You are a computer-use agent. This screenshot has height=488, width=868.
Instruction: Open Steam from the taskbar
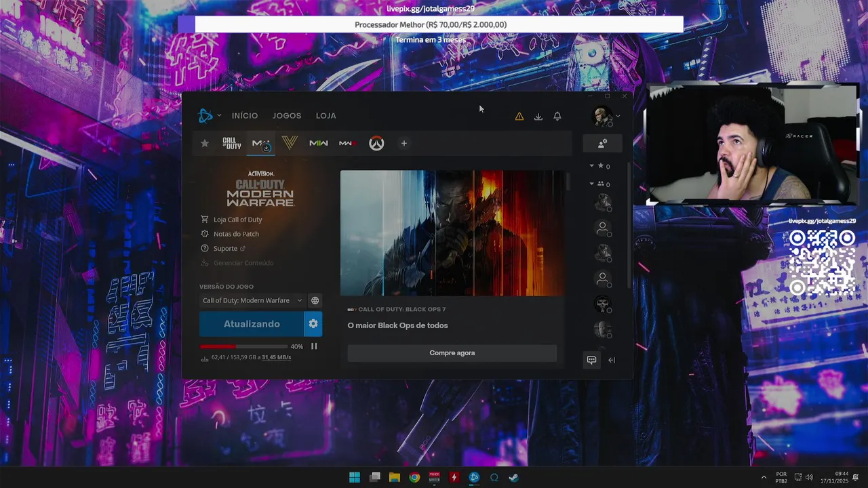click(514, 477)
